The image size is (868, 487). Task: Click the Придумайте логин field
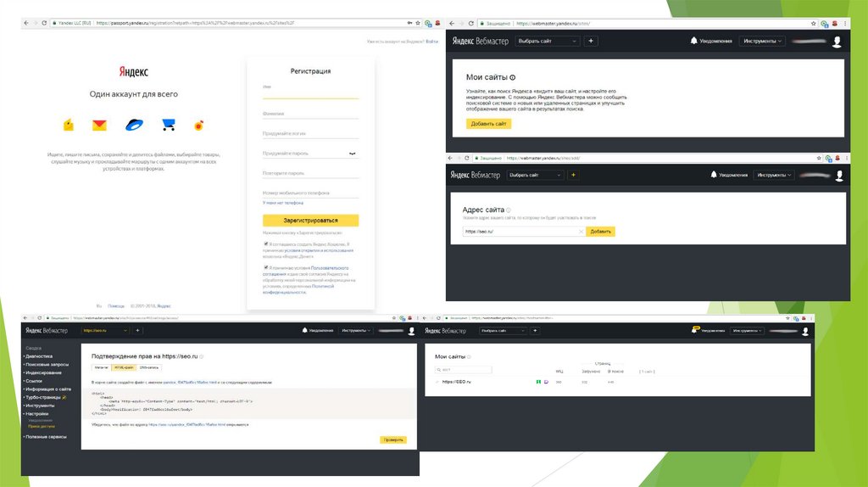310,133
